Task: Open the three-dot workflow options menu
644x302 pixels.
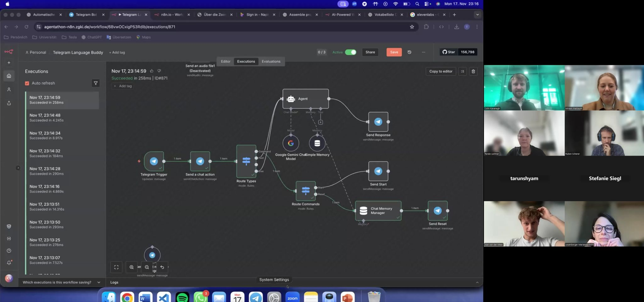Action: click(x=423, y=52)
